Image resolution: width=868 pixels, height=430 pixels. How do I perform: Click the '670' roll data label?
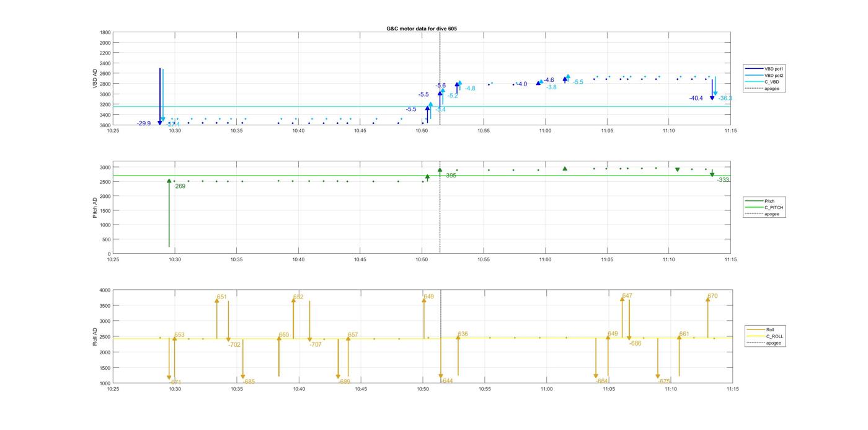pos(712,296)
